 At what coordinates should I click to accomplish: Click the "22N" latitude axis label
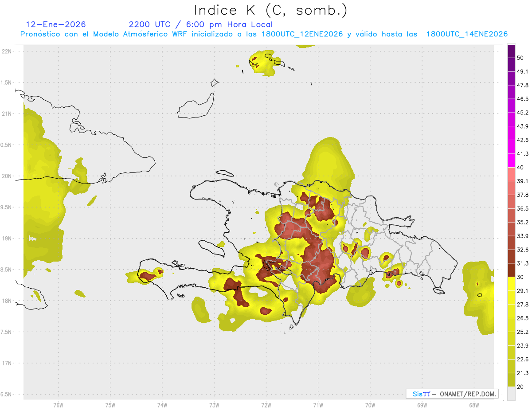pos(7,51)
